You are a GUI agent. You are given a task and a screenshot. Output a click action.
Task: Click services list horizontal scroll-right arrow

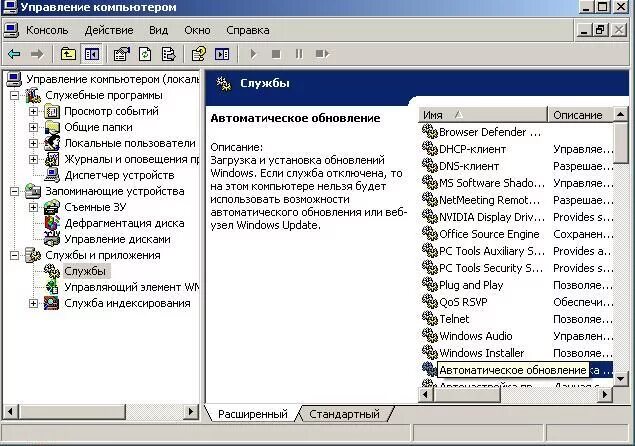(x=605, y=395)
